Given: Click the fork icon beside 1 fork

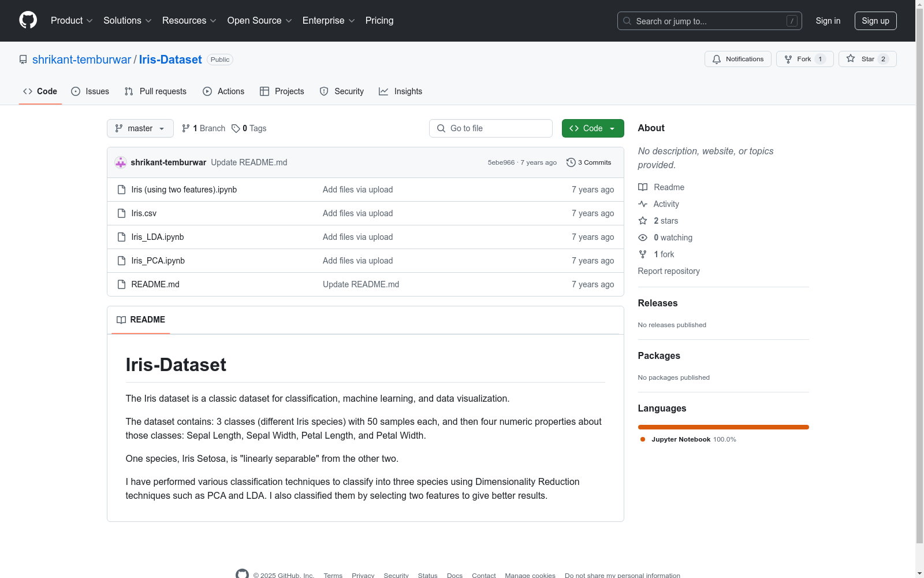Looking at the screenshot, I should [x=643, y=254].
